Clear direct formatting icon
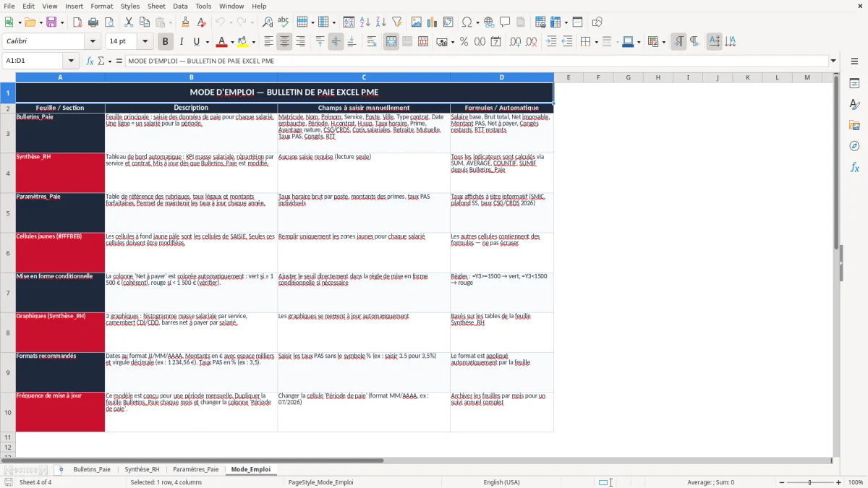868x488 pixels. pyautogui.click(x=201, y=22)
